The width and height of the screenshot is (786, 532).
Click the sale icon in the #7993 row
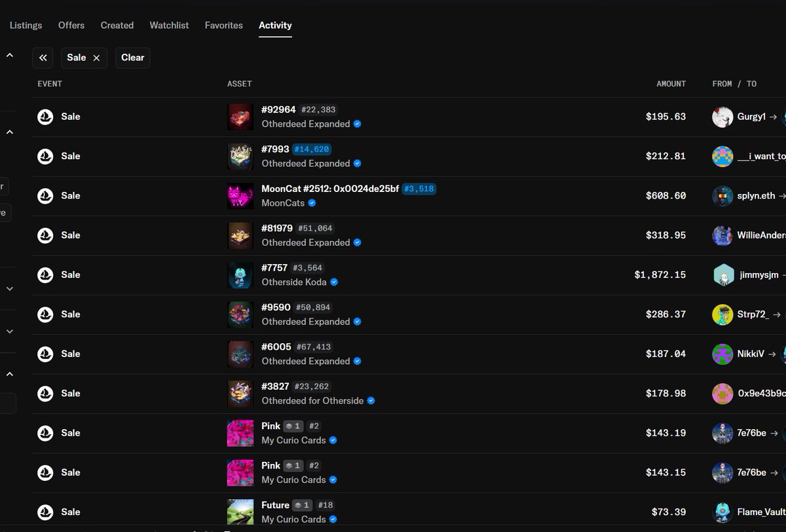click(x=45, y=156)
